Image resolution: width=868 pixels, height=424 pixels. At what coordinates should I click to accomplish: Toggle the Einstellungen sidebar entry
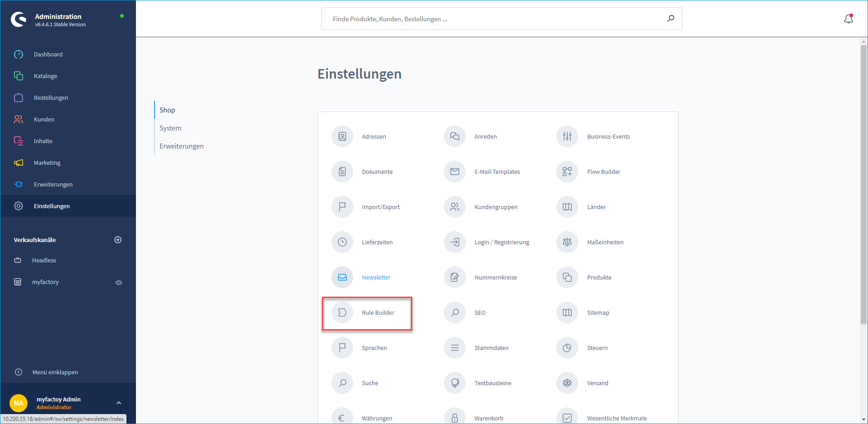[x=52, y=206]
